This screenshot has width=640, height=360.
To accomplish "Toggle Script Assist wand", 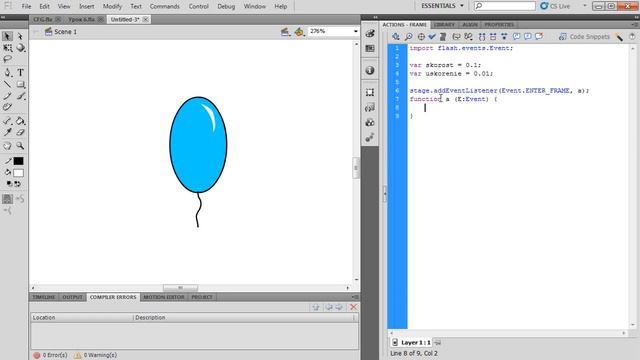I will (619, 37).
